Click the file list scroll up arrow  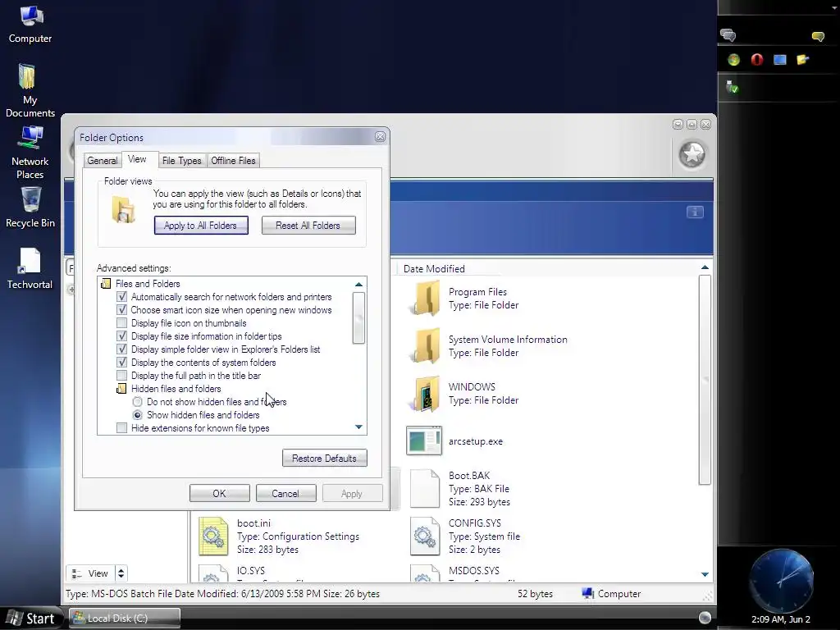point(705,267)
